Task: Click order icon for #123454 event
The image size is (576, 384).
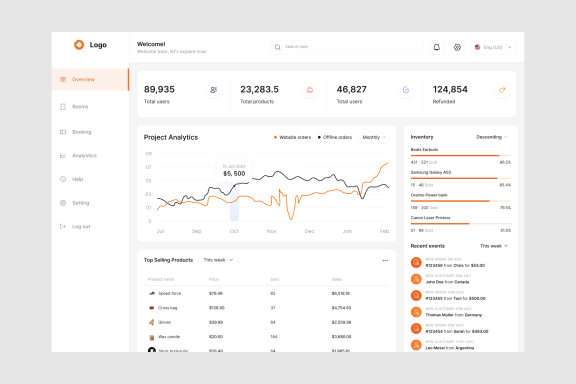Action: click(416, 329)
